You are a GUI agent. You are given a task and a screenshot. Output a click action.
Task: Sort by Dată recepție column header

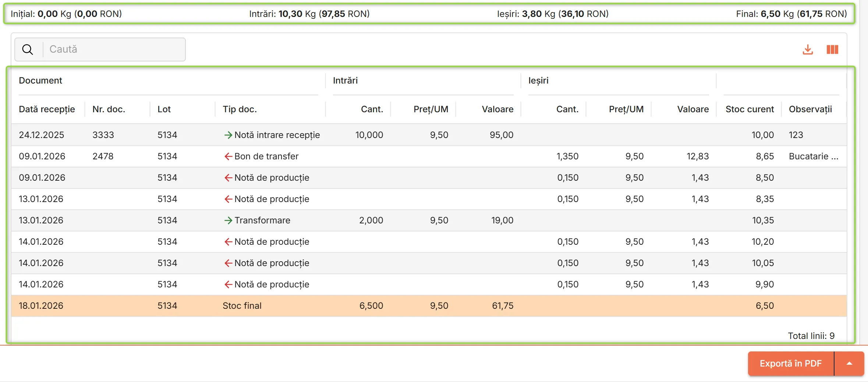pyautogui.click(x=47, y=109)
